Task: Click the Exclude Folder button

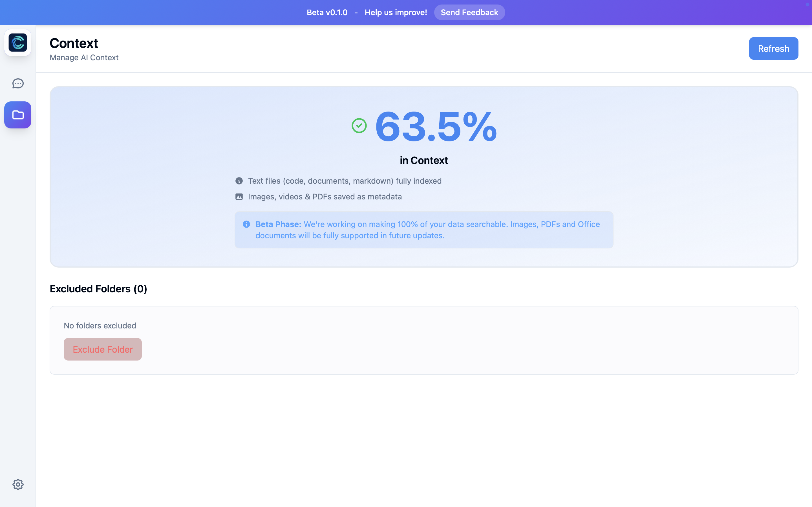Action: click(103, 349)
